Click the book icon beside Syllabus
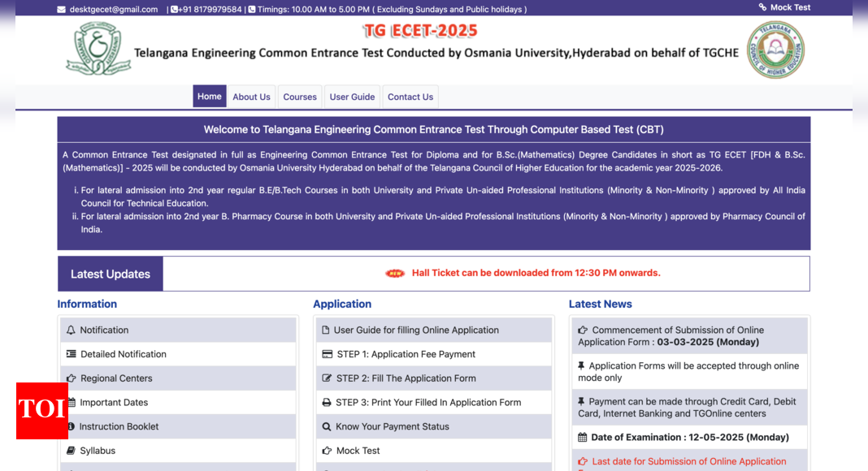 tap(71, 451)
